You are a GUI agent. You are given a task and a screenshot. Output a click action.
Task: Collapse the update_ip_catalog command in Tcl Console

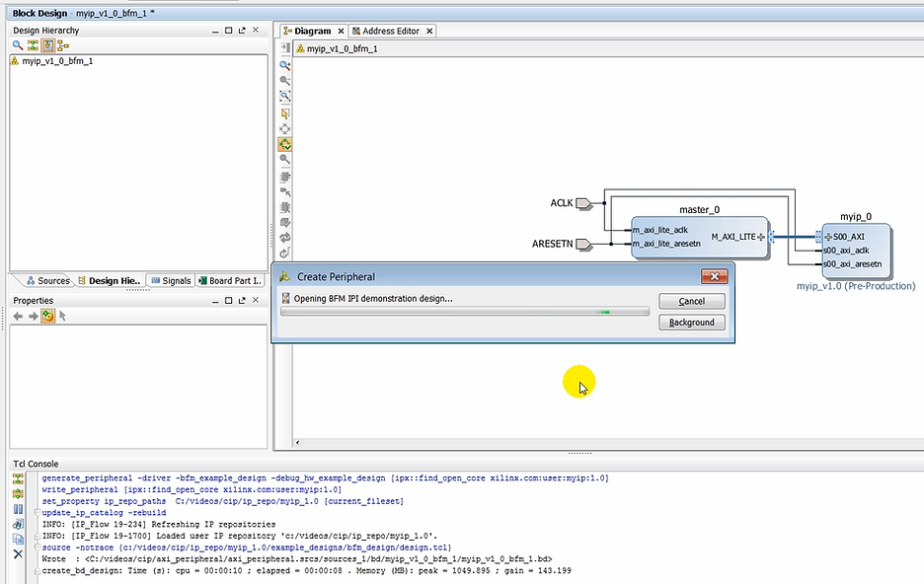38,512
